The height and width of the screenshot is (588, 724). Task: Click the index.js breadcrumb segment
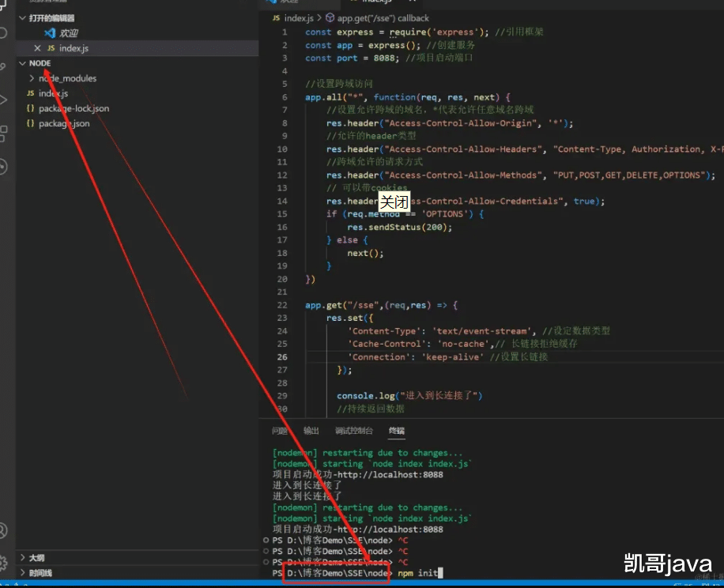(x=299, y=18)
